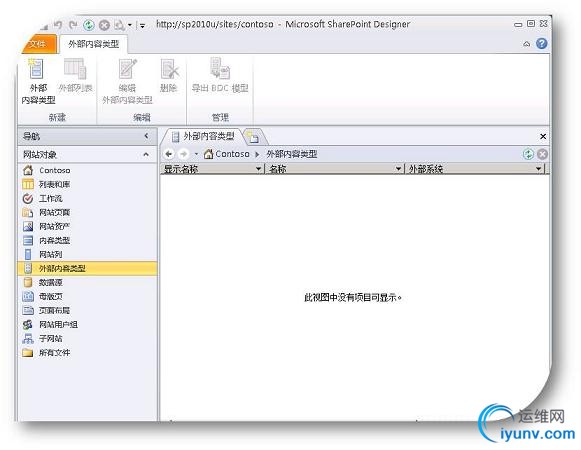The width and height of the screenshot is (581, 450).
Task: Open quick access toolbar customize dropdown
Action: pyautogui.click(x=142, y=26)
